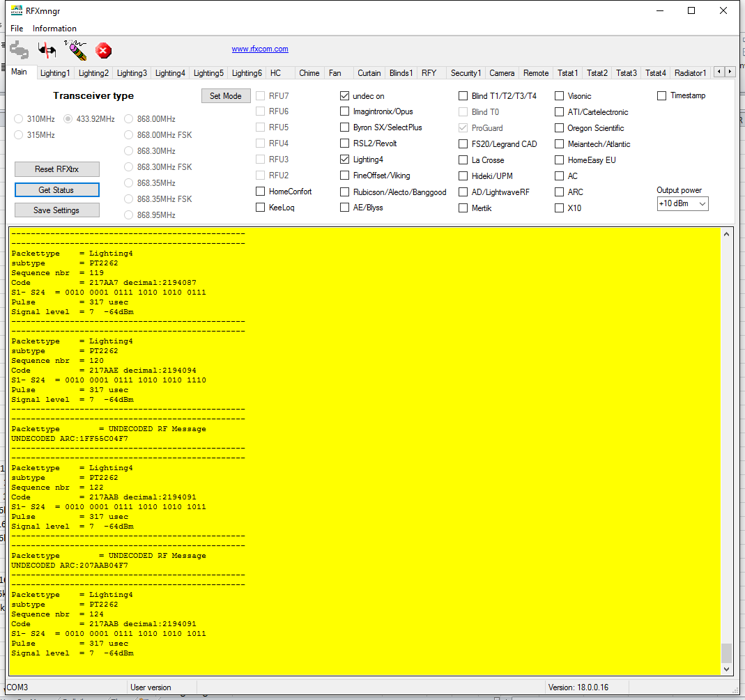Select the Tstat1 tab

pos(568,73)
